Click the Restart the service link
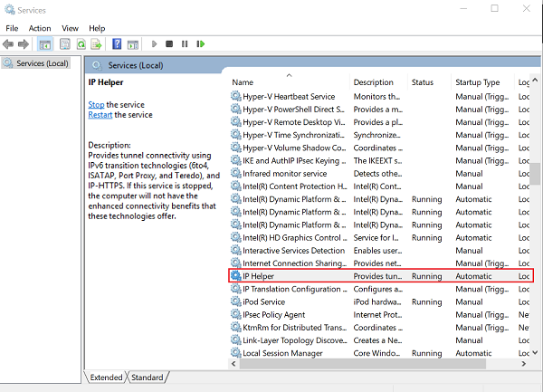 [100, 115]
